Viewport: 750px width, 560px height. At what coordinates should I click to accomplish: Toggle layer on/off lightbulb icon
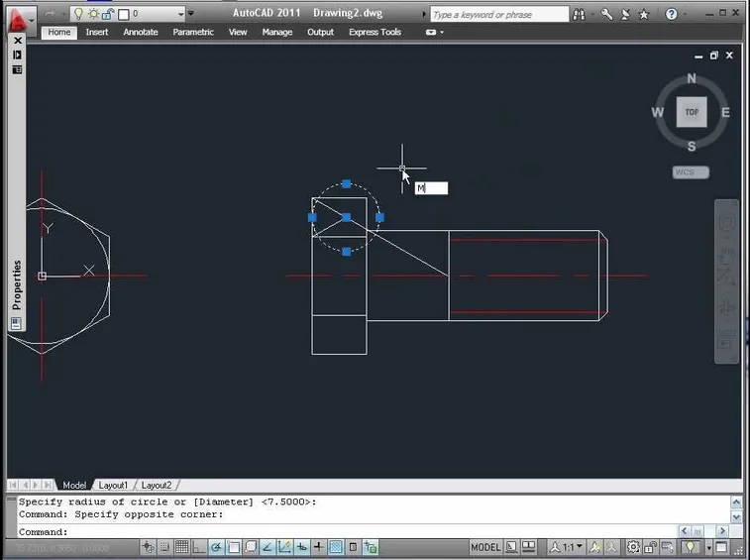(x=78, y=14)
